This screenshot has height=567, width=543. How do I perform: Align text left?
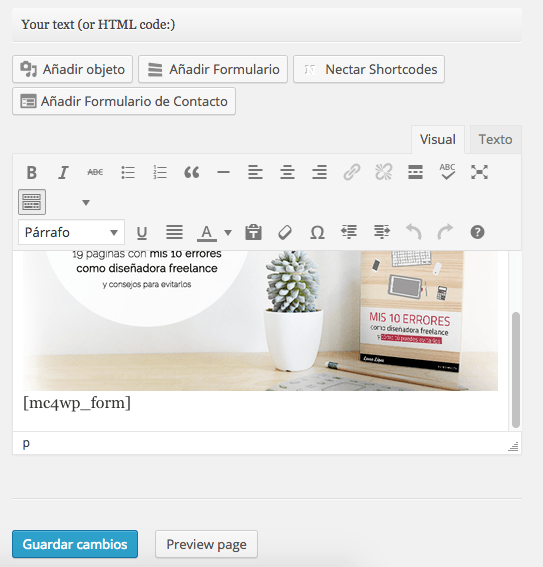[x=255, y=172]
